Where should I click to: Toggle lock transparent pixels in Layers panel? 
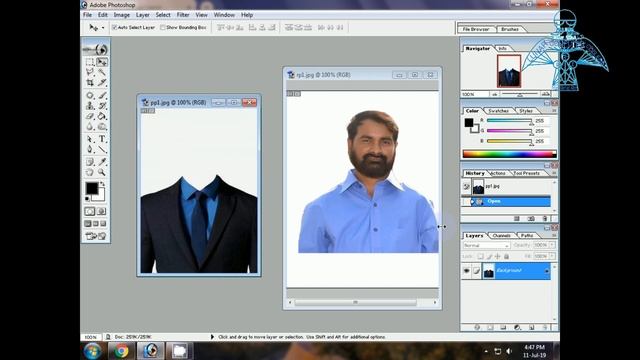480,256
